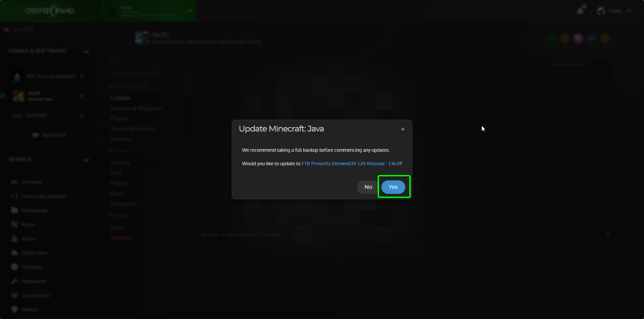The height and width of the screenshot is (319, 644).
Task: Confirm the update by clicking Yes
Action: click(x=393, y=187)
